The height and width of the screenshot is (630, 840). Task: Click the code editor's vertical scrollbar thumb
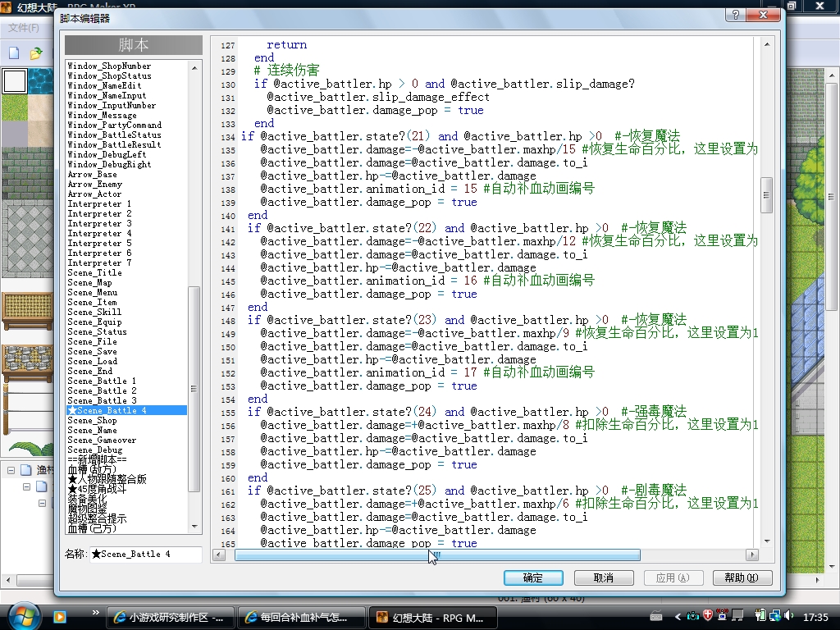coord(767,195)
